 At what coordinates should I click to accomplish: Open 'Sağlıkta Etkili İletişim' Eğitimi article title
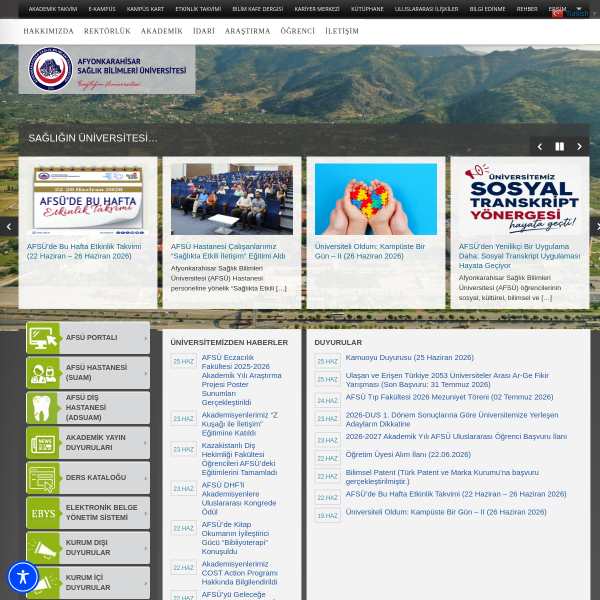(228, 251)
